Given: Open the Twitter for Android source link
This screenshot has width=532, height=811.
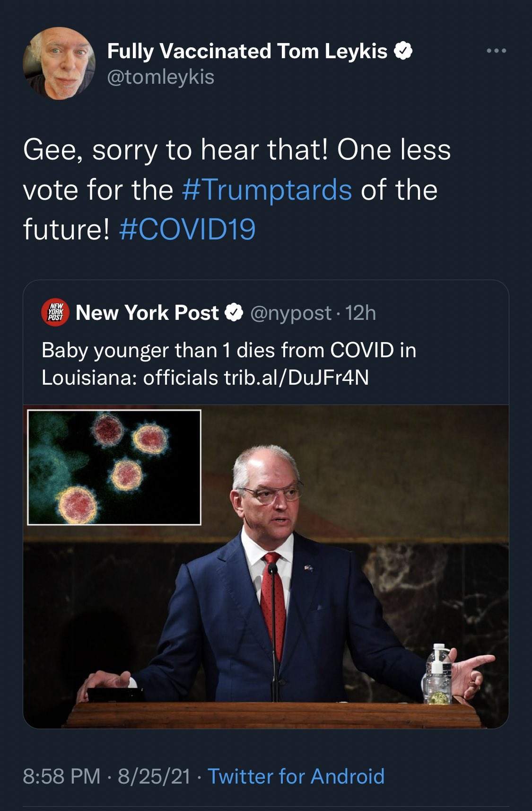Looking at the screenshot, I should (x=296, y=776).
